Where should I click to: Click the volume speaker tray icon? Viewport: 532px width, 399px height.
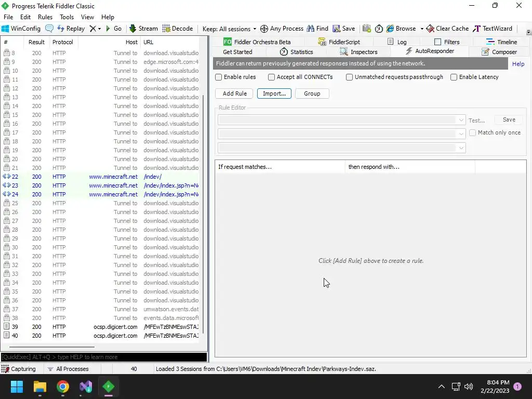469,387
